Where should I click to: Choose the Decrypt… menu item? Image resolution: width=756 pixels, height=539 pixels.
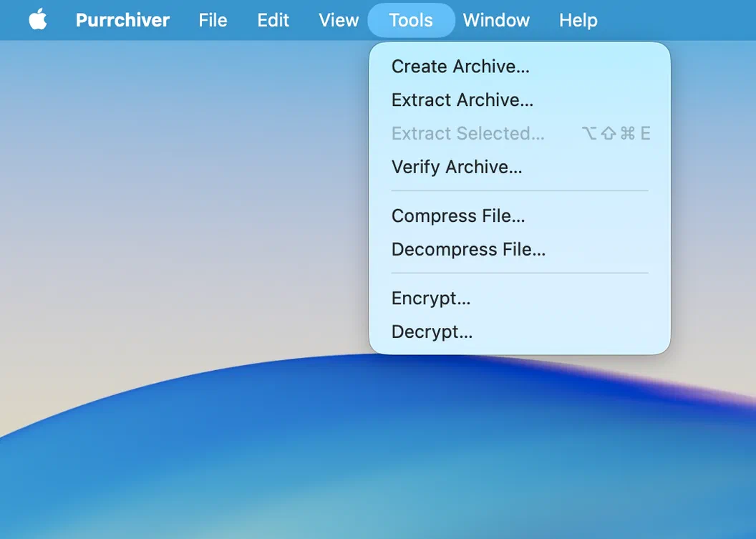pyautogui.click(x=520, y=331)
